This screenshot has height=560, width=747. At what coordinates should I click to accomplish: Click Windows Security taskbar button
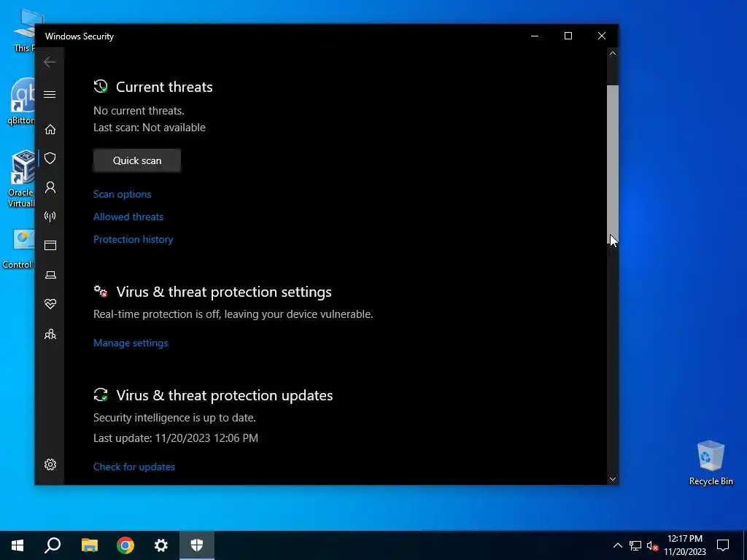pyautogui.click(x=197, y=545)
